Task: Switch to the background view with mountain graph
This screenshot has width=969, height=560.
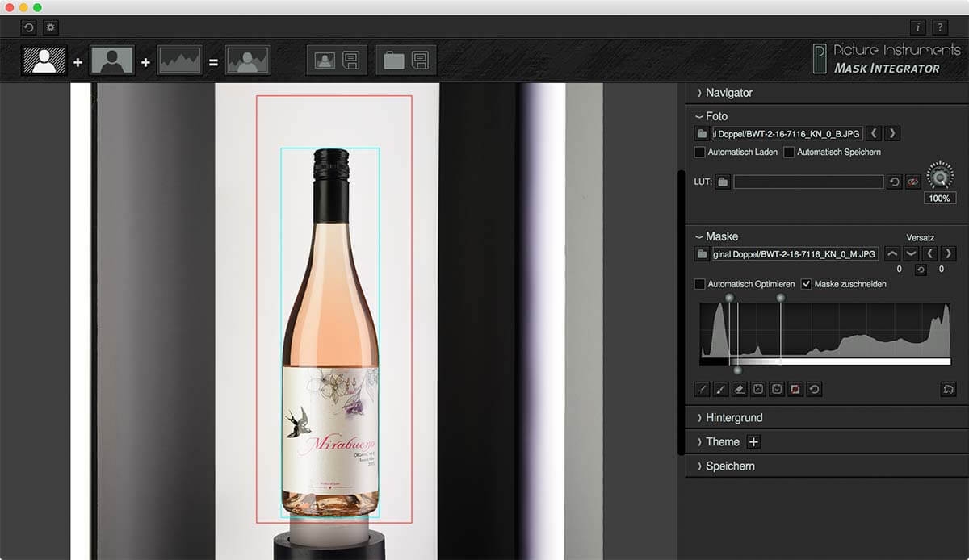Action: tap(180, 61)
